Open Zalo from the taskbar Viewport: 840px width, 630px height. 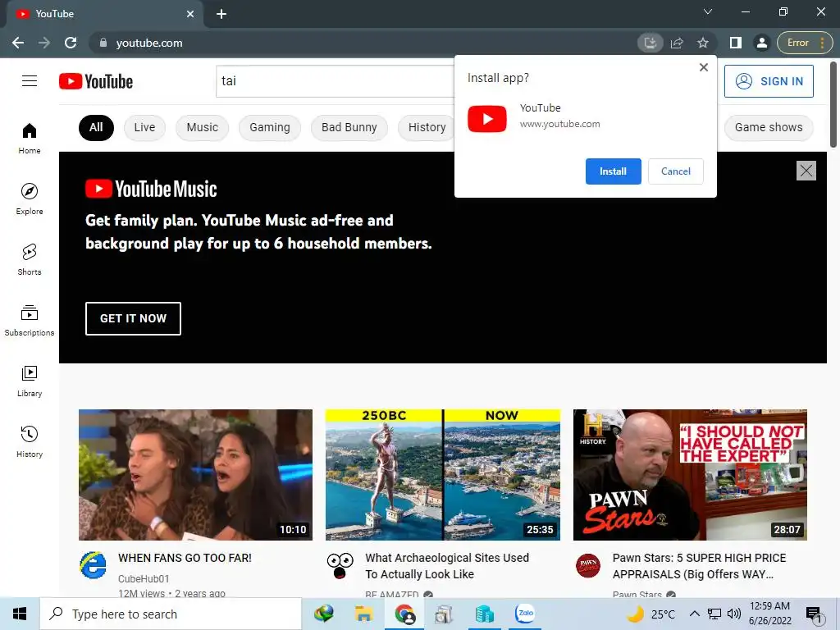coord(524,614)
